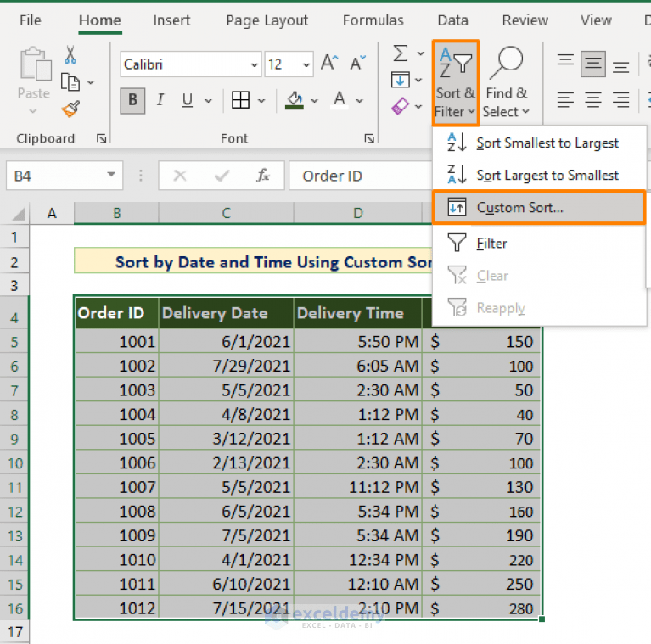Click the AutoSum sigma icon
This screenshot has width=651, height=644.
tap(401, 53)
